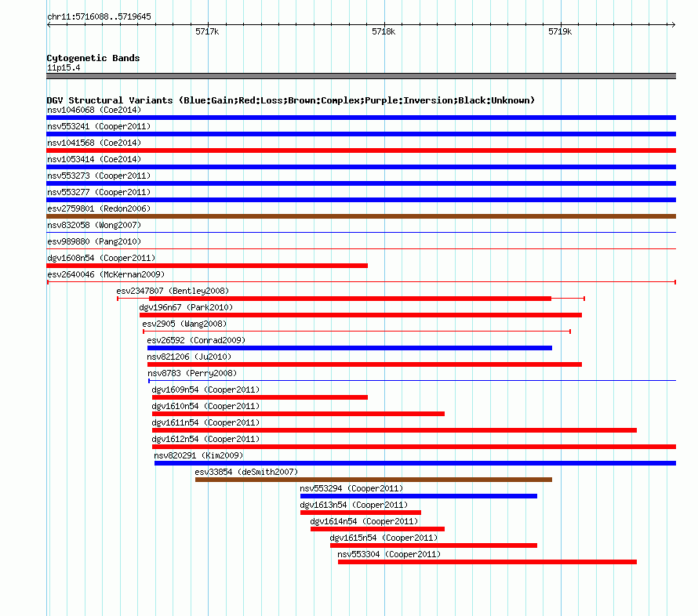Click nsv820291 (Kim2009) label
The width and height of the screenshot is (698, 616).
(198, 455)
